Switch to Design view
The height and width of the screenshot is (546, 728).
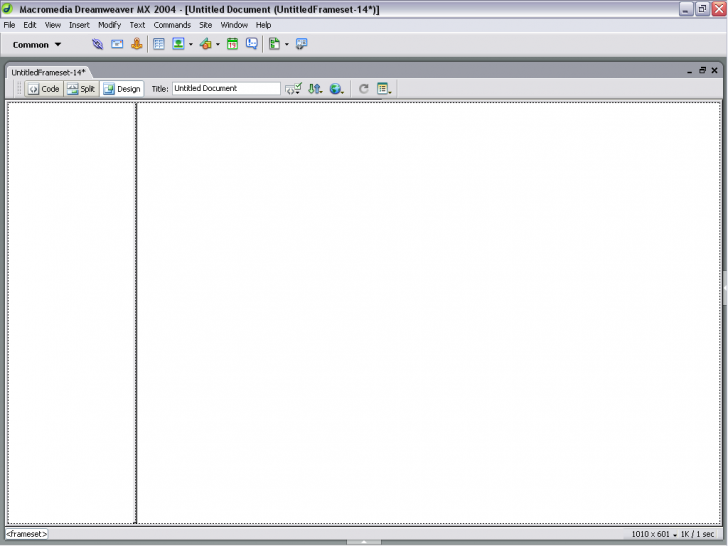point(122,89)
